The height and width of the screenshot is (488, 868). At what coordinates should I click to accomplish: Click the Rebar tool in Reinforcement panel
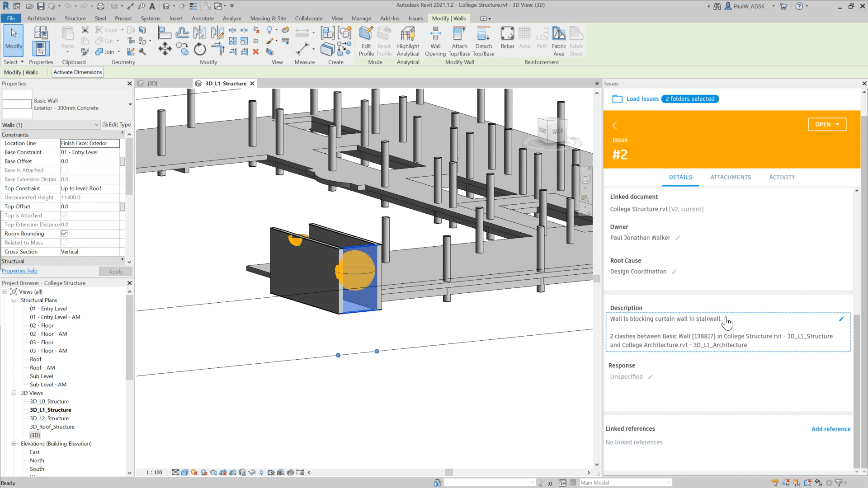[x=507, y=40]
